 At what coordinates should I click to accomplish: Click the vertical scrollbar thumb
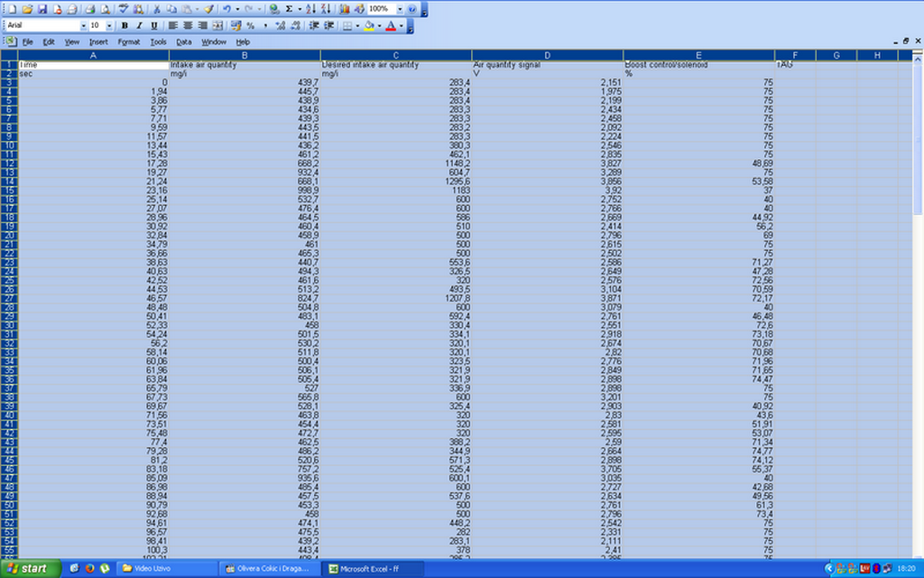coord(918,139)
